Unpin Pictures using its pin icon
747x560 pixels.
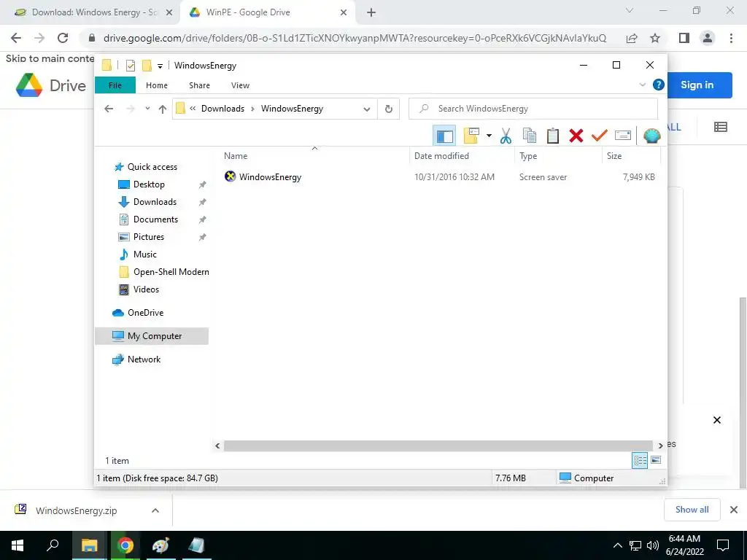203,237
